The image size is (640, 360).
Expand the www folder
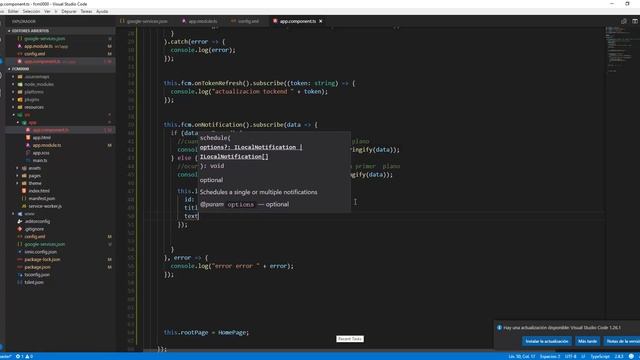coord(29,214)
